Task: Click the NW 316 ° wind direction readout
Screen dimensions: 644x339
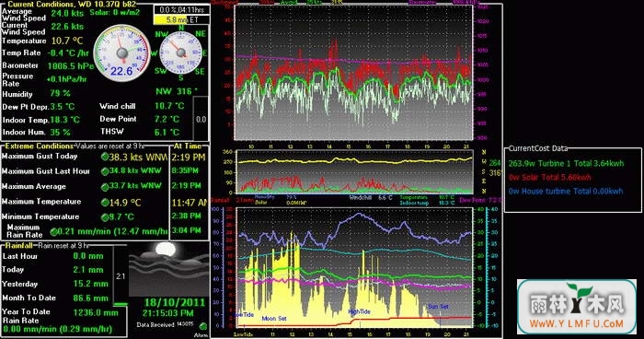Action: click(x=177, y=91)
